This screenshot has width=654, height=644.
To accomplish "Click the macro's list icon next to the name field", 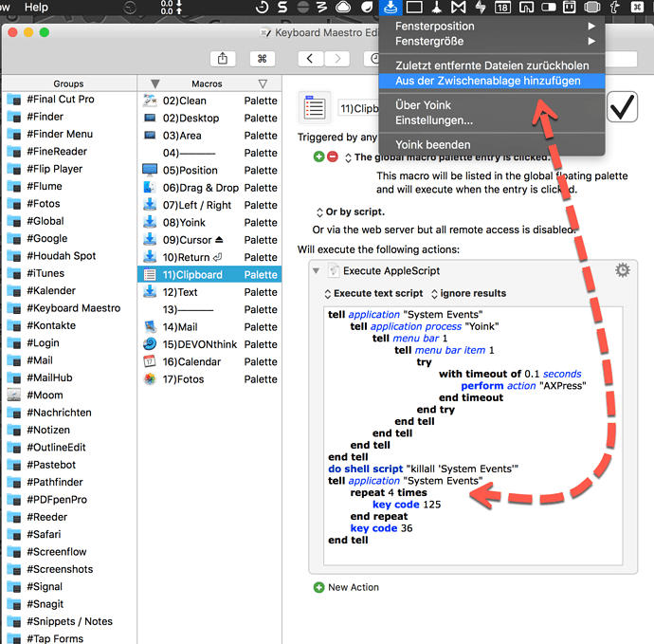I will coord(315,108).
